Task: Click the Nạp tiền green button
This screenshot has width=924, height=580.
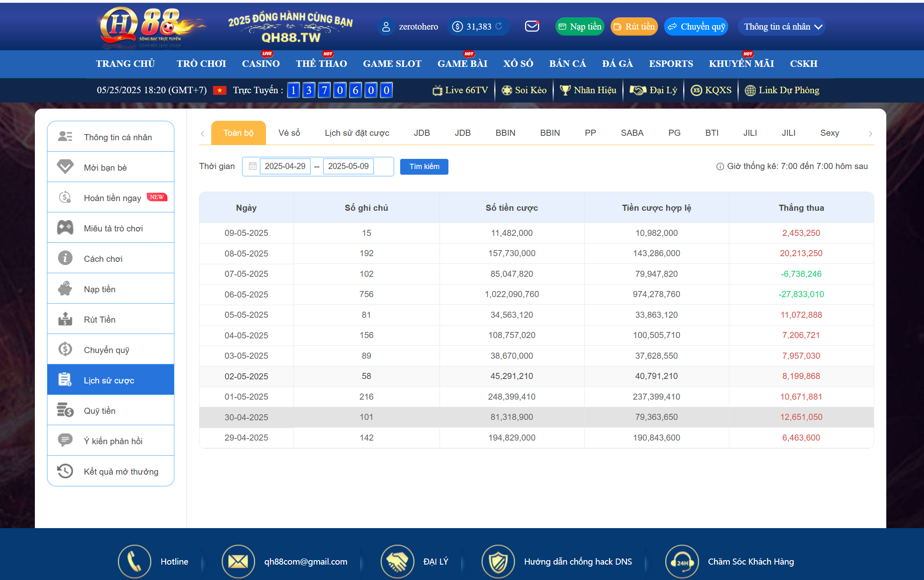Action: 580,27
